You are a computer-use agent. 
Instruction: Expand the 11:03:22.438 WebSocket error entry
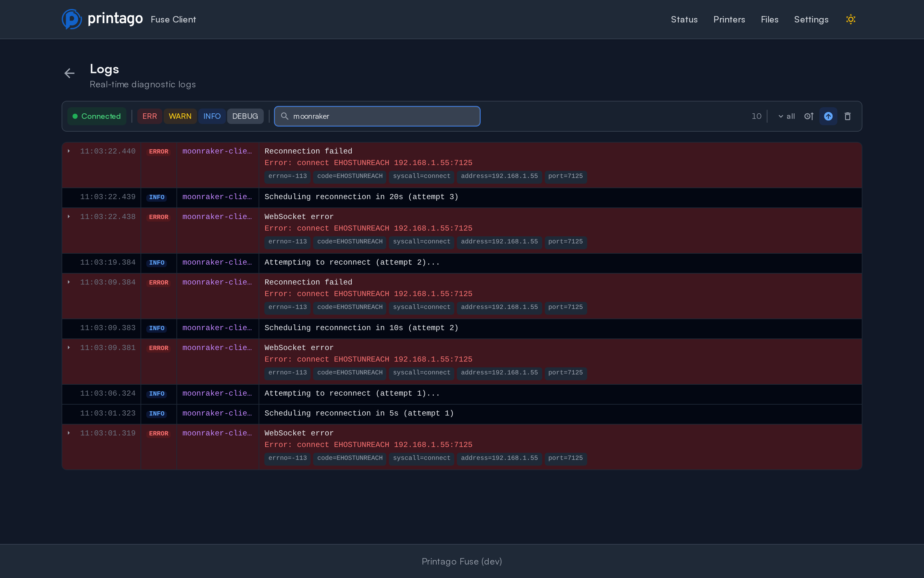(x=69, y=216)
